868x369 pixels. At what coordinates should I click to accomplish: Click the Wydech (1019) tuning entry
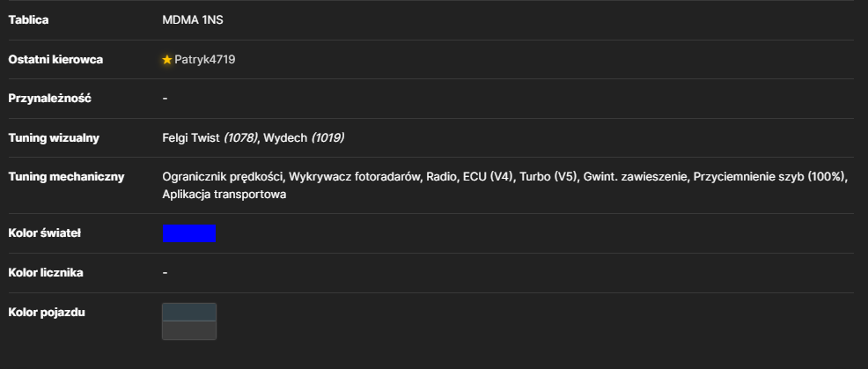click(304, 138)
